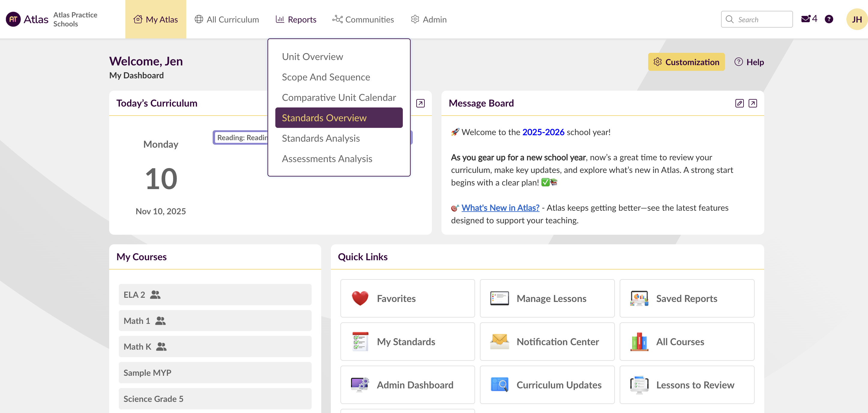Open the Math K course
This screenshot has height=413, width=868.
point(137,347)
